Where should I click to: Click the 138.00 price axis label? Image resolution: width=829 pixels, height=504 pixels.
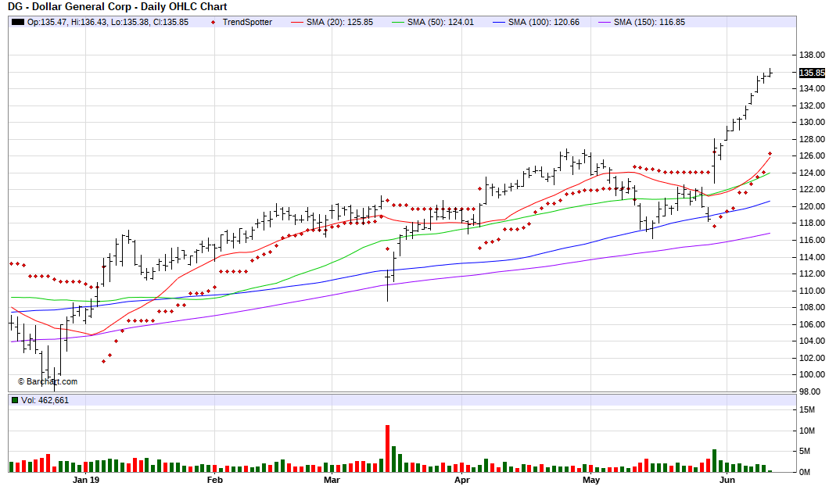(812, 55)
